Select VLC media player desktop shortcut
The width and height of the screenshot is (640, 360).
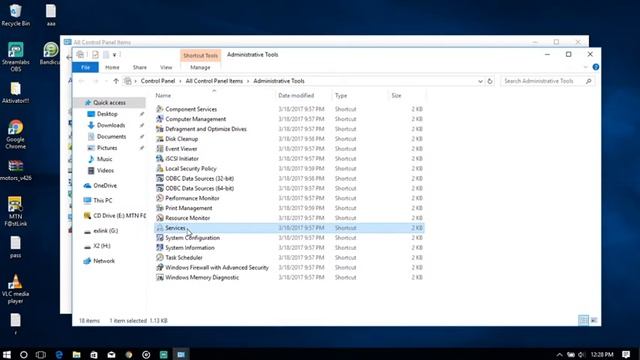(x=16, y=289)
